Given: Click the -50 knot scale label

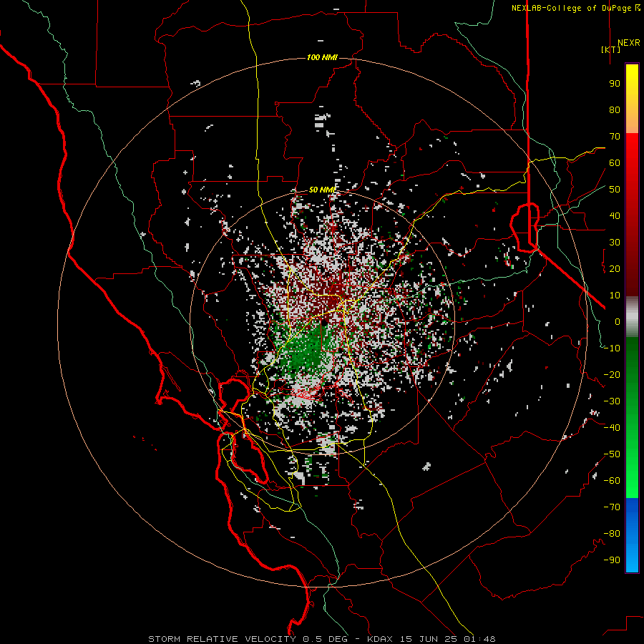Looking at the screenshot, I should [612, 454].
